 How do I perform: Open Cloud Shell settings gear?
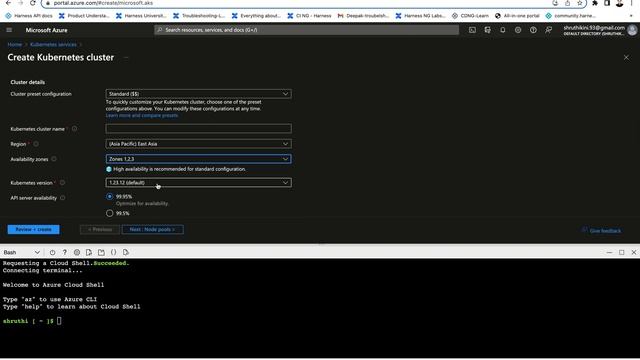point(77,252)
